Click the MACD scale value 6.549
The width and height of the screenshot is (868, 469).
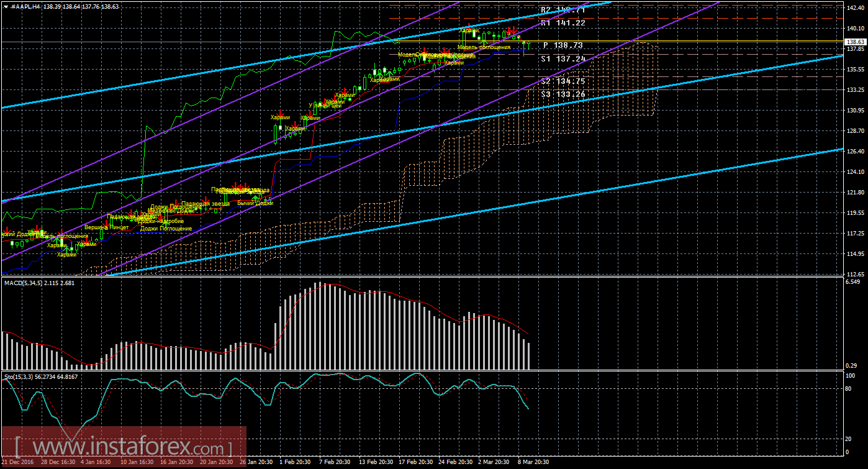coord(854,282)
